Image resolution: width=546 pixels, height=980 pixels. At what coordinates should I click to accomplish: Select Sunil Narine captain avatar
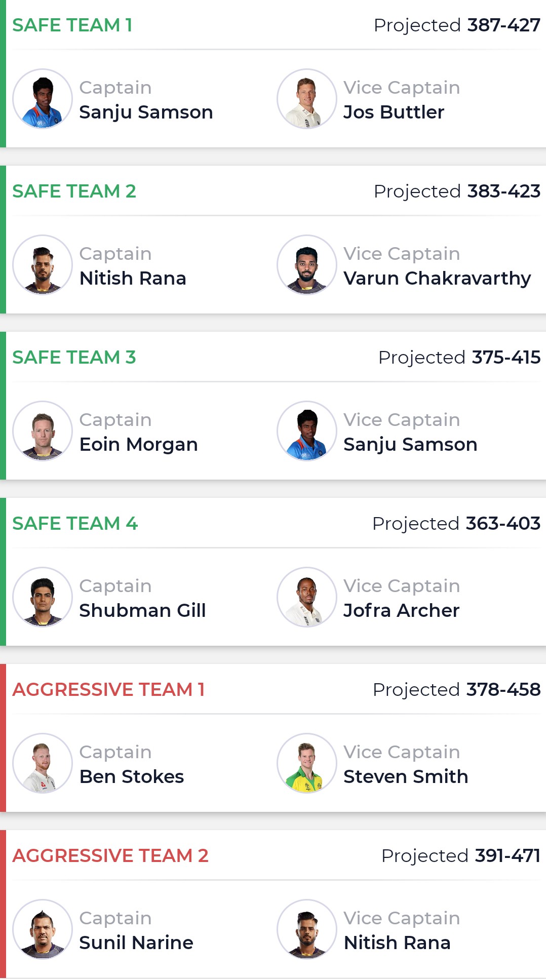tap(43, 929)
